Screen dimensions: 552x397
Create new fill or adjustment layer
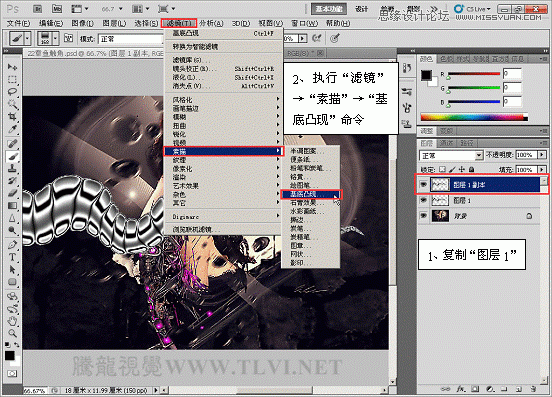click(490, 389)
